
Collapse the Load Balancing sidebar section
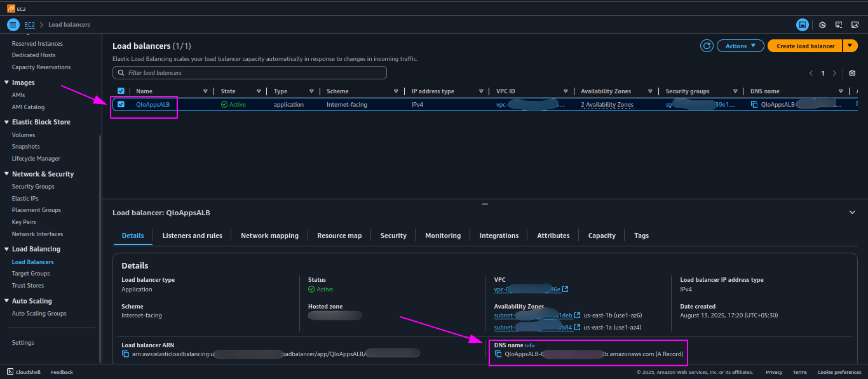point(6,249)
